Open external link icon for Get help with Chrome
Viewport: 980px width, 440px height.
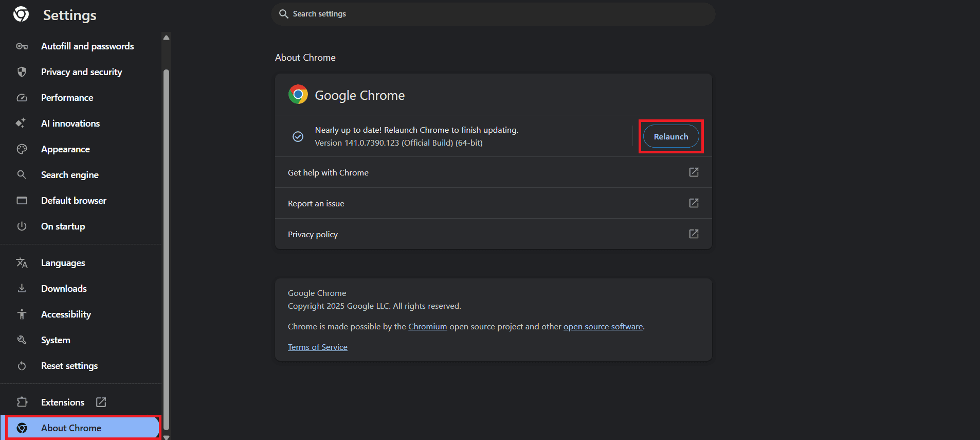[694, 172]
